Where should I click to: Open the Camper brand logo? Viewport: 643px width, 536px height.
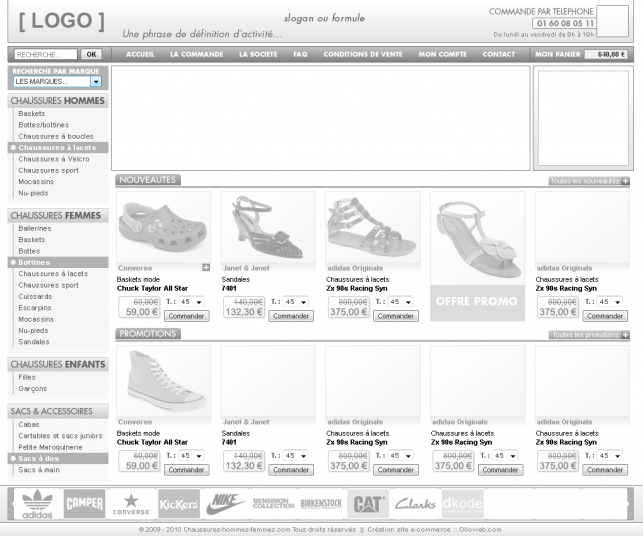84,503
